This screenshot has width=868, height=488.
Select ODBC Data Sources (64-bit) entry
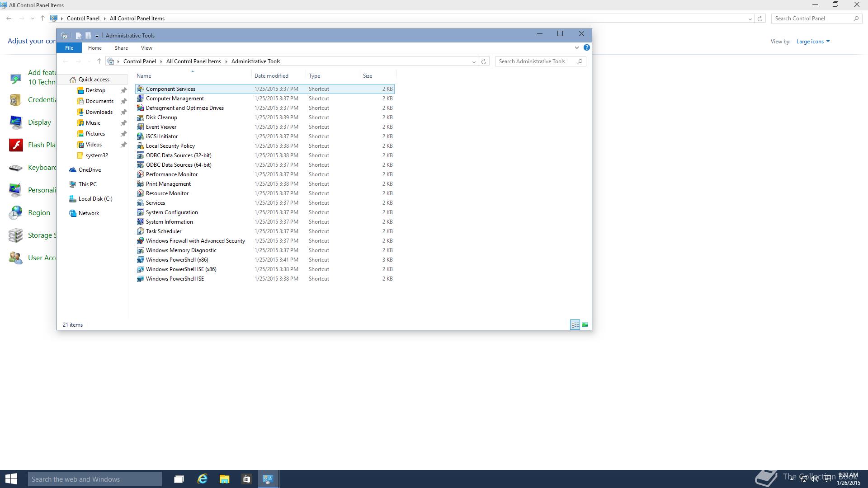(x=265, y=165)
